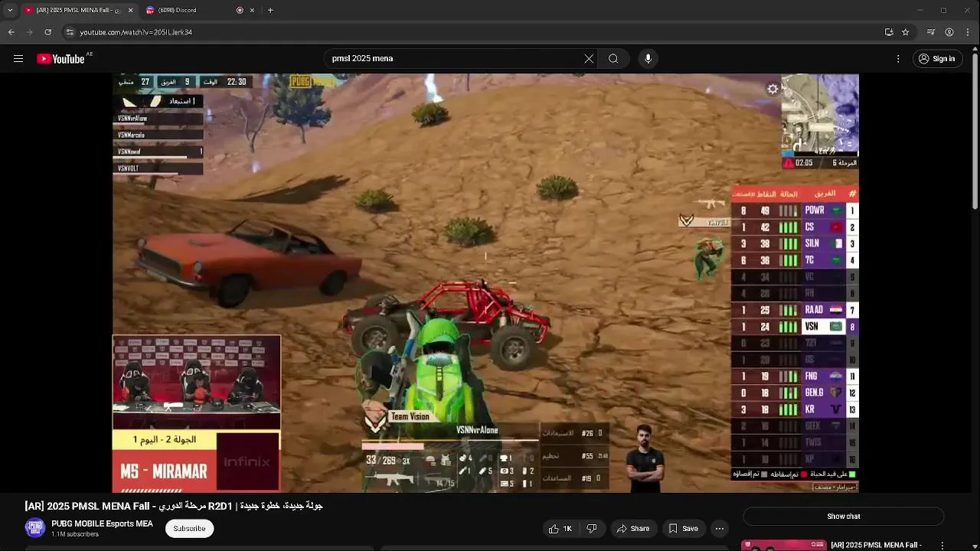Click the 1.1M subscribers text
Viewport: 980px width, 551px height.
(75, 534)
